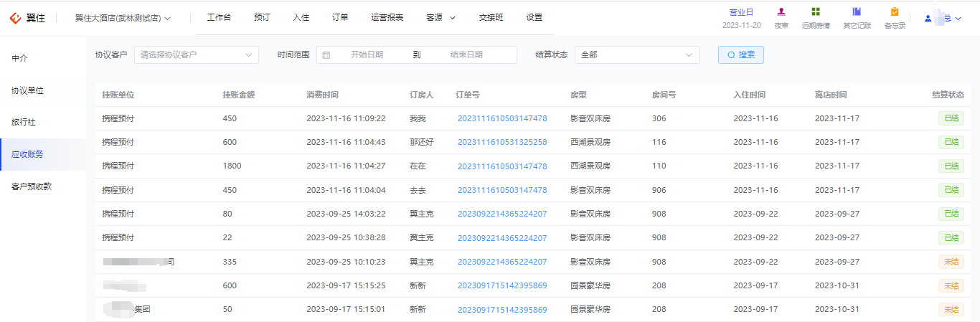Open order link for amount 600 新新 row
Viewport: 980px width, 322px height.
(x=502, y=285)
